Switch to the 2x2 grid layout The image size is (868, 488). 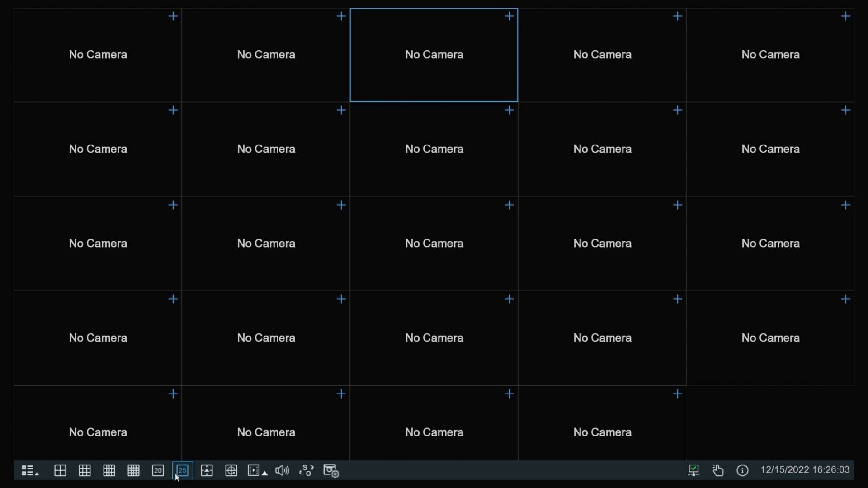(61, 471)
